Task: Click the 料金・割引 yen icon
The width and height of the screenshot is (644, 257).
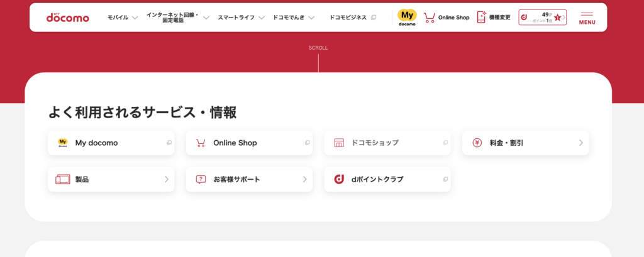Action: click(x=477, y=143)
